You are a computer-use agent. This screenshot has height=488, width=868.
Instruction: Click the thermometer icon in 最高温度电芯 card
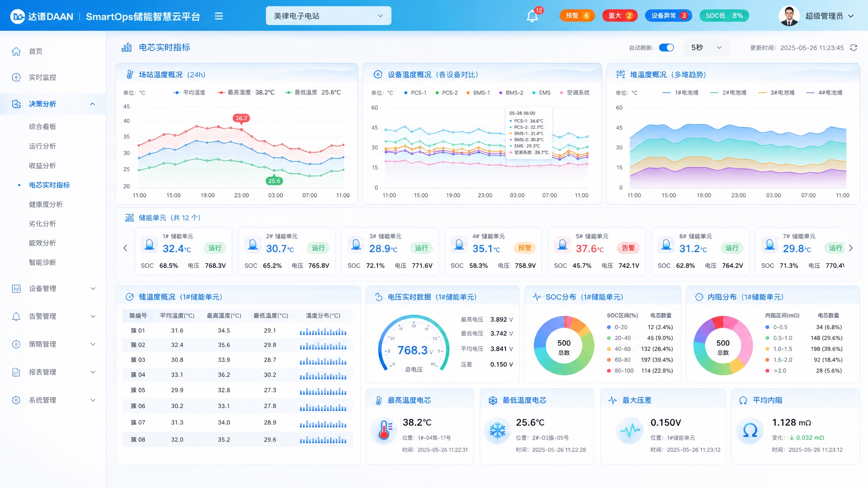[x=384, y=430]
